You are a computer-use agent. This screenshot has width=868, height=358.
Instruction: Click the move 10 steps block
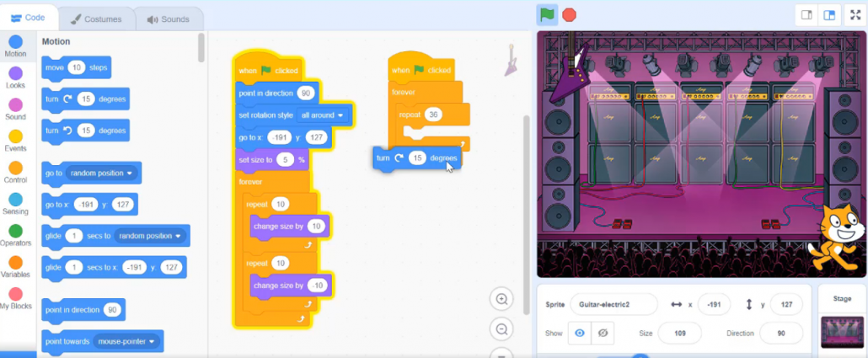pyautogui.click(x=77, y=67)
